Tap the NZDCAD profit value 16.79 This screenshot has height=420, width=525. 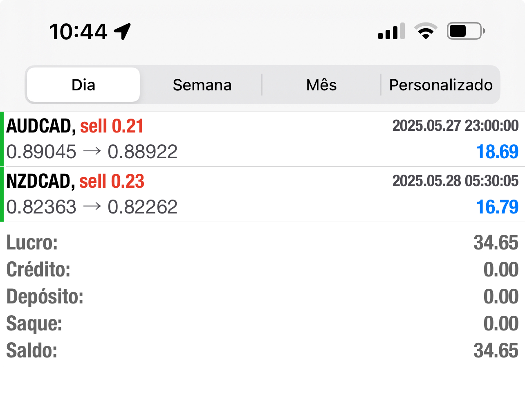(x=497, y=207)
